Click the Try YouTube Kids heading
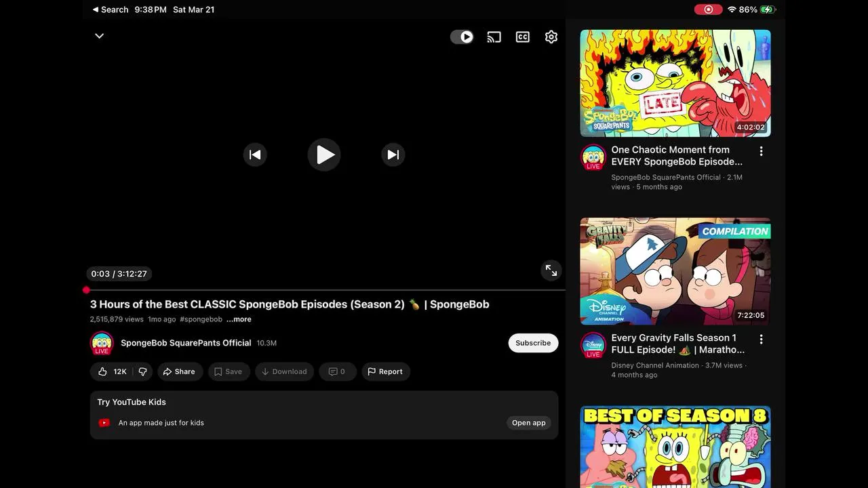 click(x=132, y=402)
